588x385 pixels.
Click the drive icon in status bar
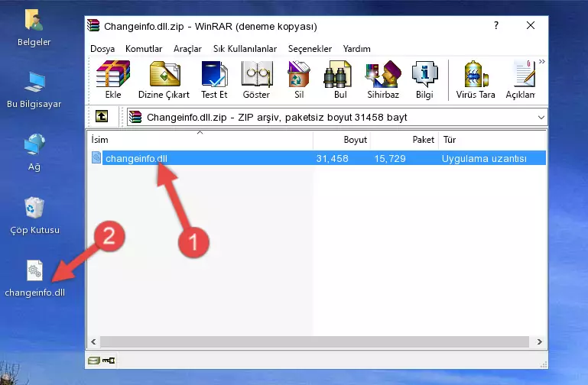(94, 361)
